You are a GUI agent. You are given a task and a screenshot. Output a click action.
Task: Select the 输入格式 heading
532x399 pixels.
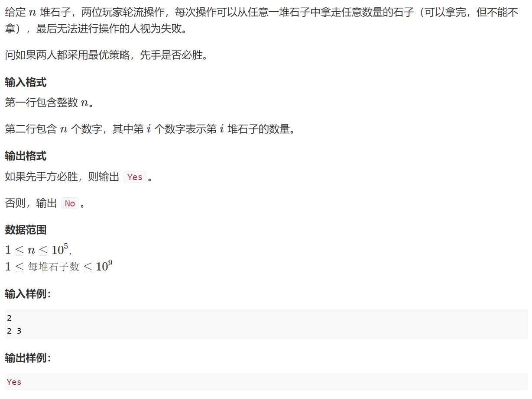(26, 82)
